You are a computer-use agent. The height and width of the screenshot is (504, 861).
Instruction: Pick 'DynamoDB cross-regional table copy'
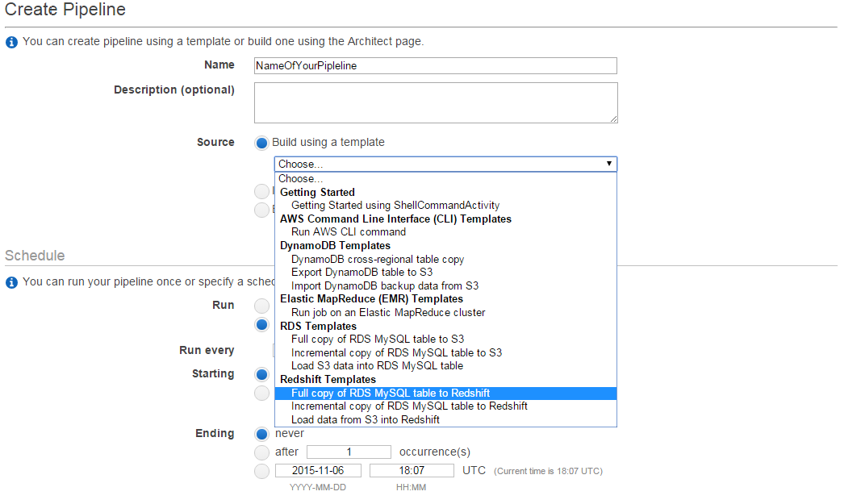click(x=378, y=260)
